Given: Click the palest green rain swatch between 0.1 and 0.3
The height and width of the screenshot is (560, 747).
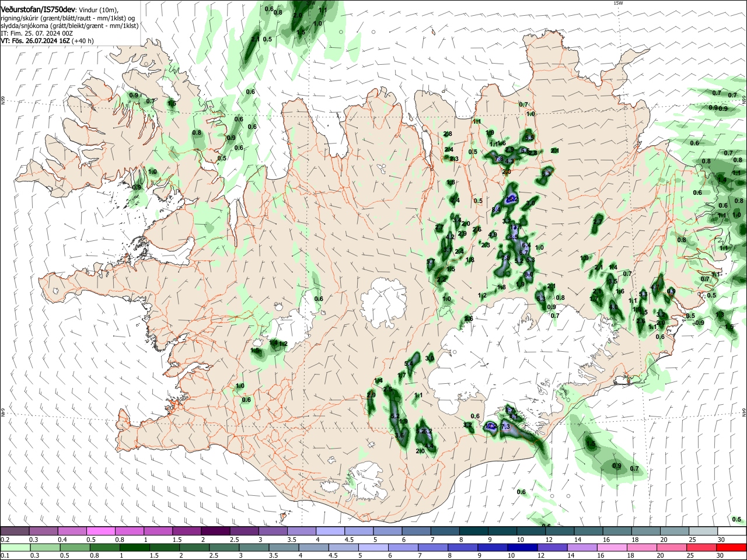Looking at the screenshot, I should (15, 548).
